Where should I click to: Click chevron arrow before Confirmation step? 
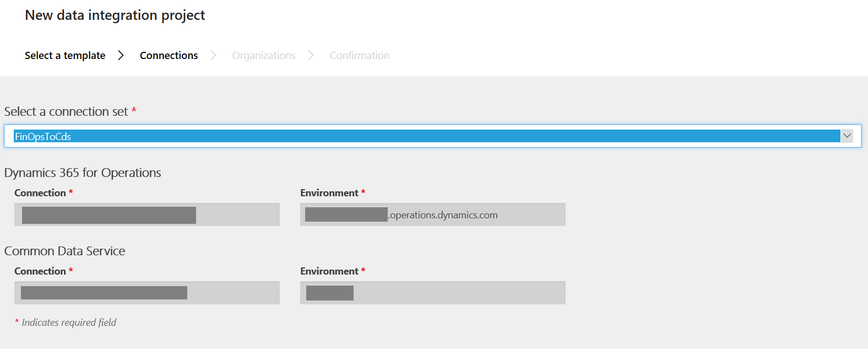click(311, 56)
